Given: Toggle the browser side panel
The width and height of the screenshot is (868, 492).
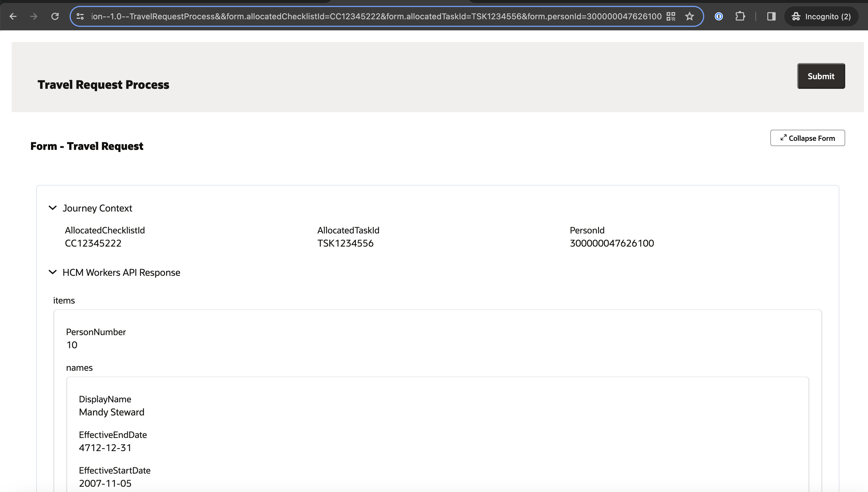Looking at the screenshot, I should (771, 16).
